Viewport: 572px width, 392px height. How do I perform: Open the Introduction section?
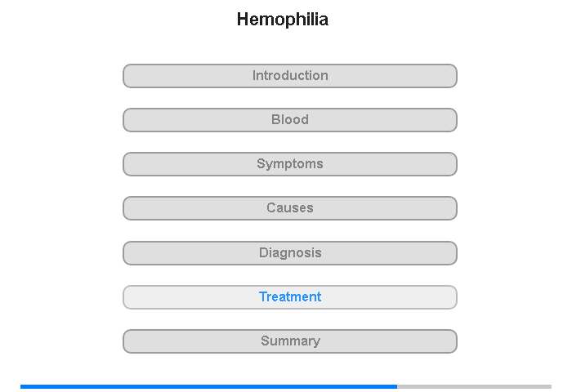(x=290, y=76)
